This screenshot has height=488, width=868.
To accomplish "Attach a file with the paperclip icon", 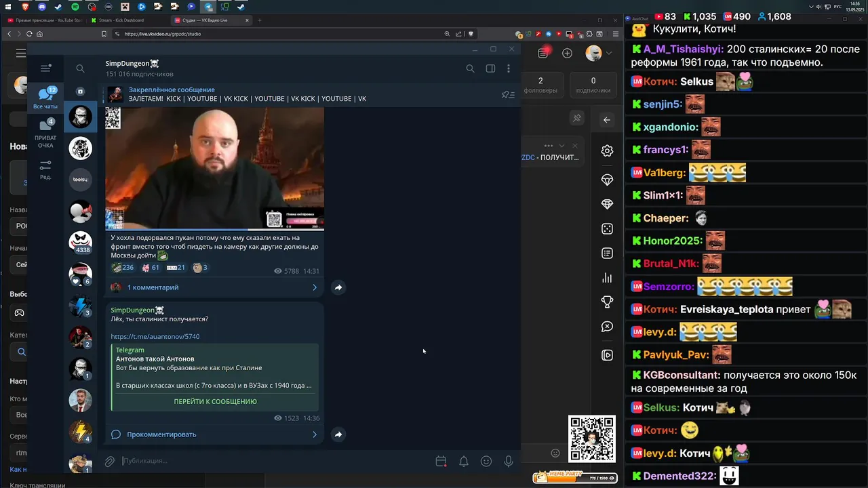I will tap(109, 462).
